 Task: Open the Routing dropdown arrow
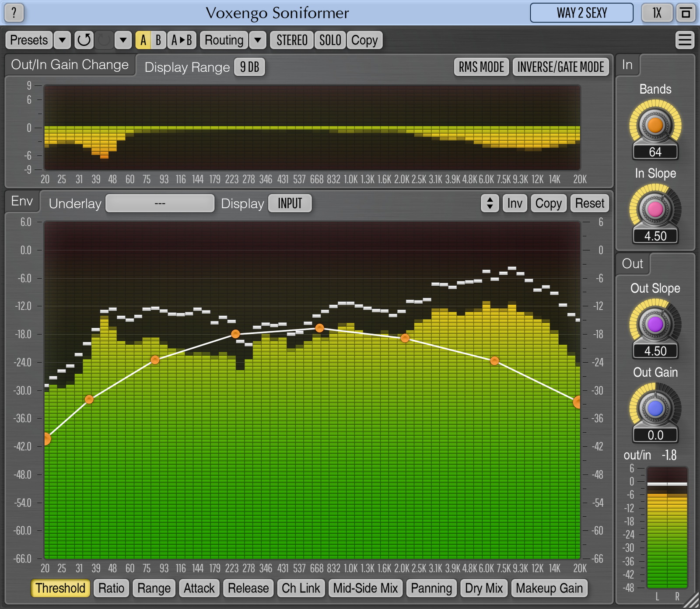point(258,40)
